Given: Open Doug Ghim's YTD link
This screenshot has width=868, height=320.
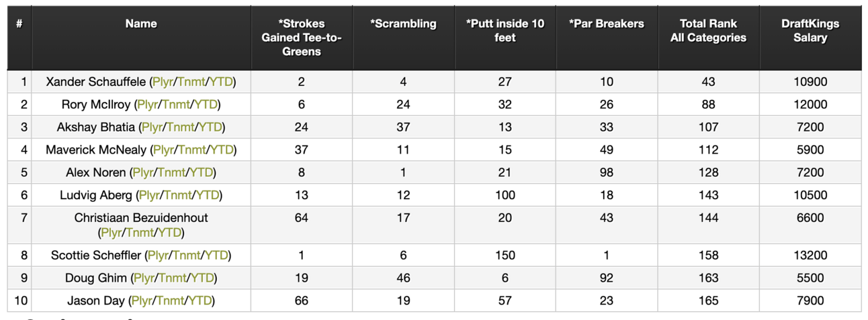Looking at the screenshot, I should pyautogui.click(x=202, y=278).
